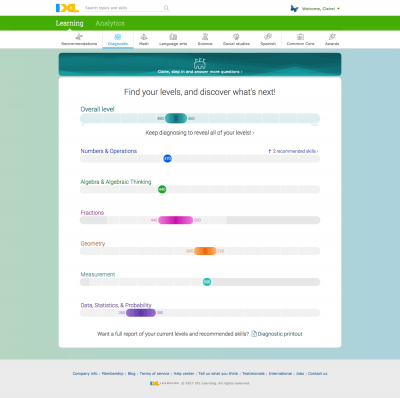Open the Testimonials footer link
The image size is (400, 398).
[x=253, y=374]
